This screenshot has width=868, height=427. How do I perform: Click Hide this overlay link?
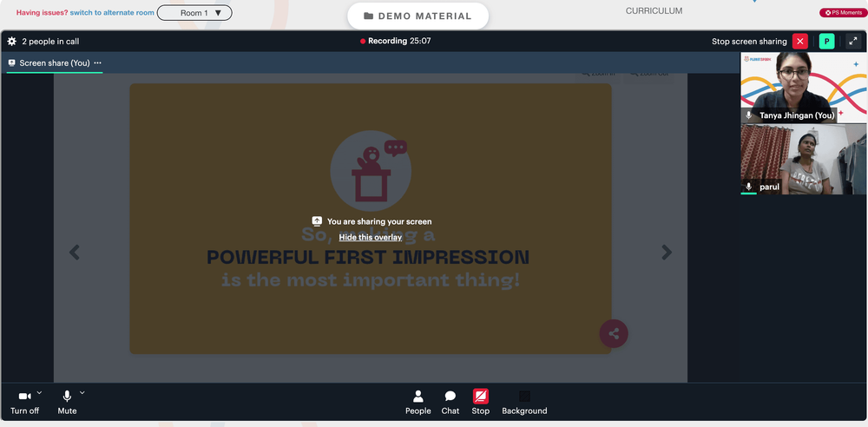(x=371, y=237)
